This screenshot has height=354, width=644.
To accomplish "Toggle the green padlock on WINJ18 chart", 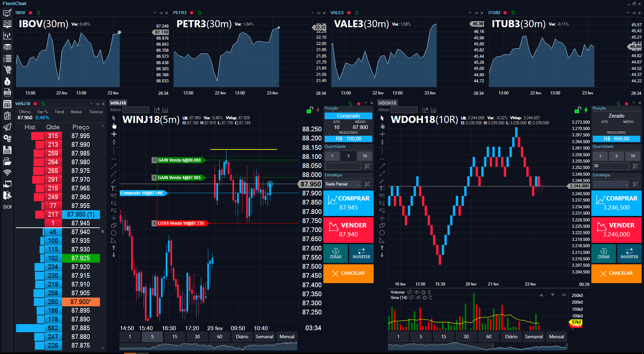I will (x=309, y=110).
